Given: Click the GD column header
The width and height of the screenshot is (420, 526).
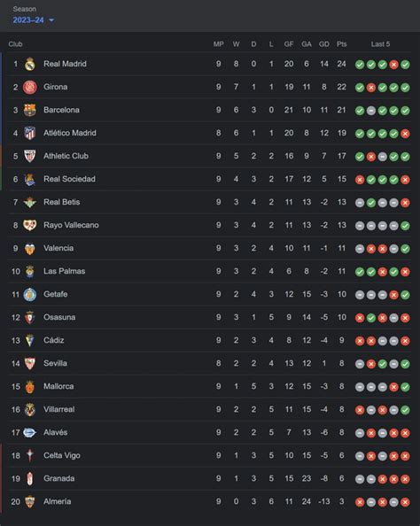Looking at the screenshot, I should coord(324,44).
